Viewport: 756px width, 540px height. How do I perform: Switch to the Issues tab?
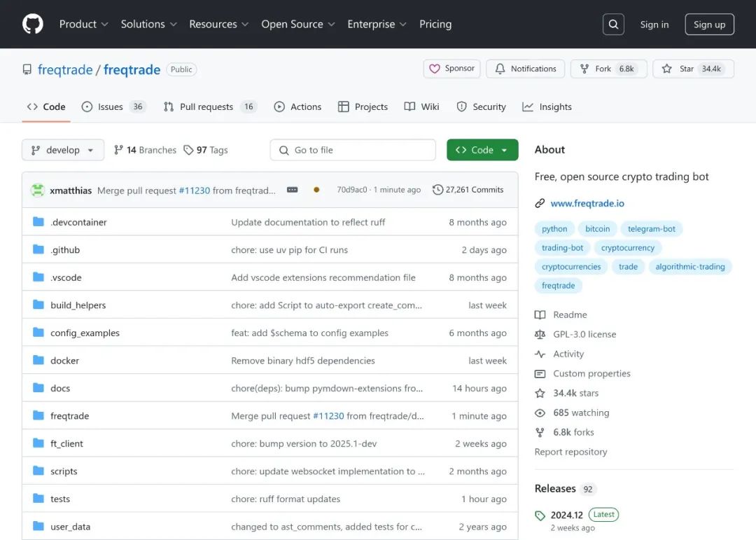coord(114,106)
